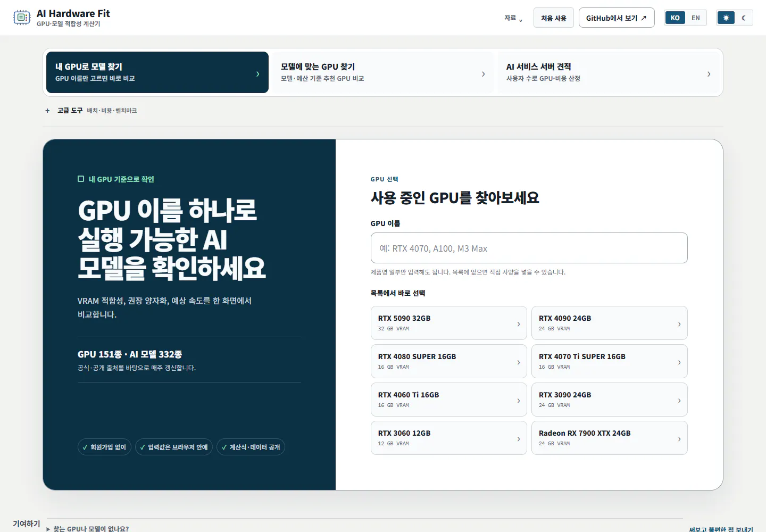The height and width of the screenshot is (532, 766).
Task: Click 회원가입 없이 badge
Action: 104,447
